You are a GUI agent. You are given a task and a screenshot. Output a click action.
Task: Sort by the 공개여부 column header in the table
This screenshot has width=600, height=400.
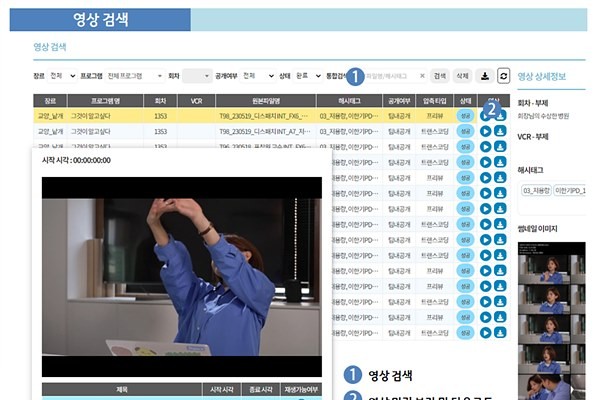coord(399,101)
